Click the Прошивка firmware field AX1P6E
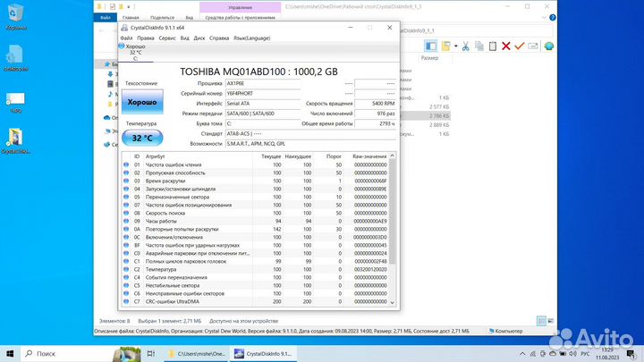Image resolution: width=644 pixels, height=362 pixels. click(263, 83)
